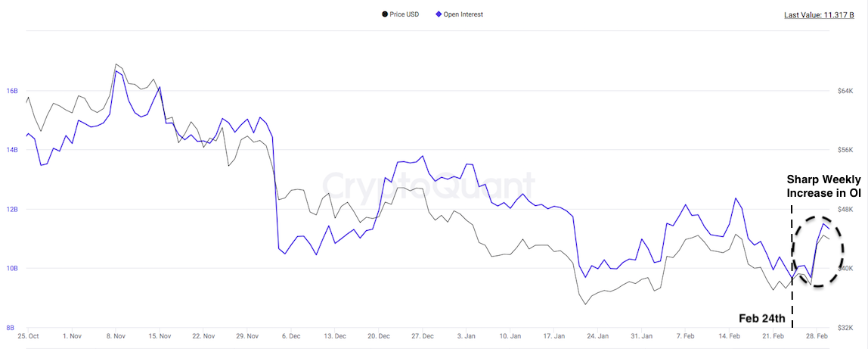Viewport: 868px width, 349px height.
Task: Select the 28. Feb date label
Action: [818, 335]
